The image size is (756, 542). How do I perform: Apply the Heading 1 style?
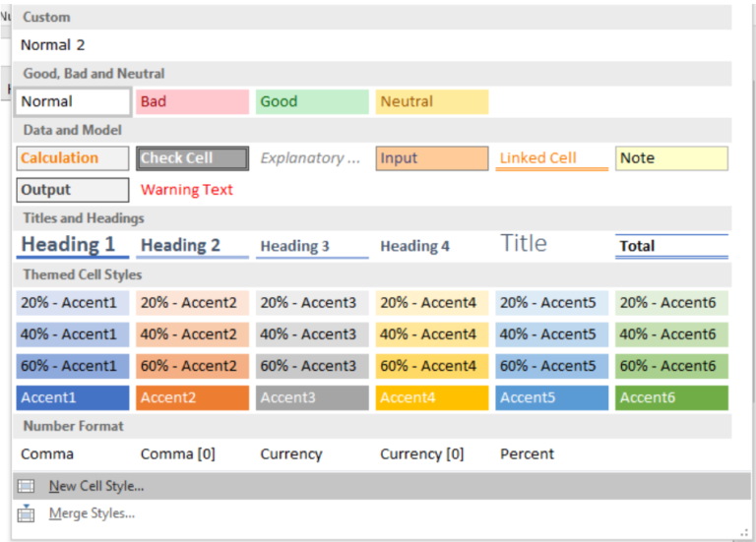[x=73, y=245]
